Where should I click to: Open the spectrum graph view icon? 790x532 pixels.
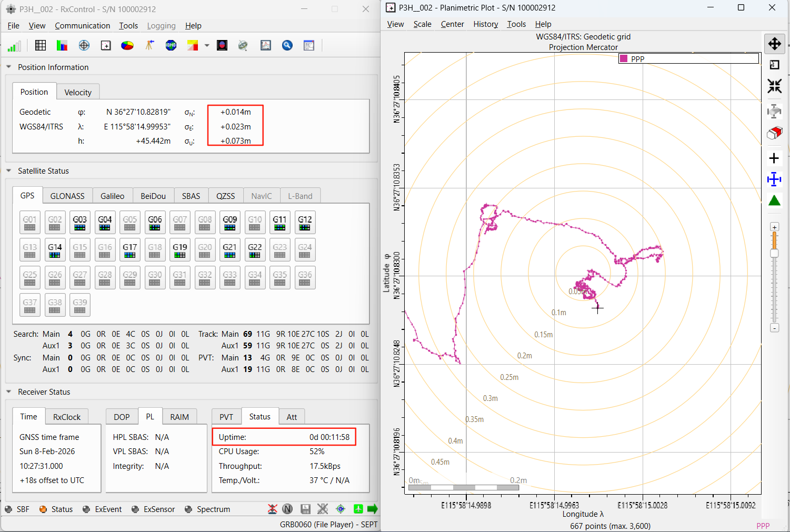[x=266, y=45]
